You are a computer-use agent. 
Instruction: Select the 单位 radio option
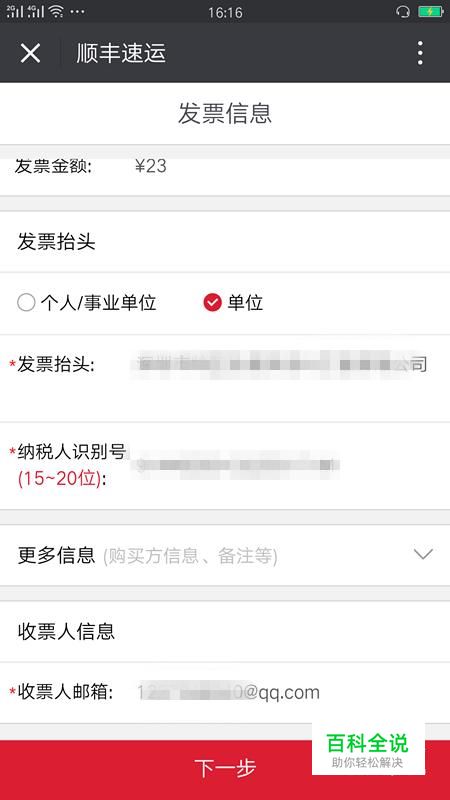(x=212, y=303)
